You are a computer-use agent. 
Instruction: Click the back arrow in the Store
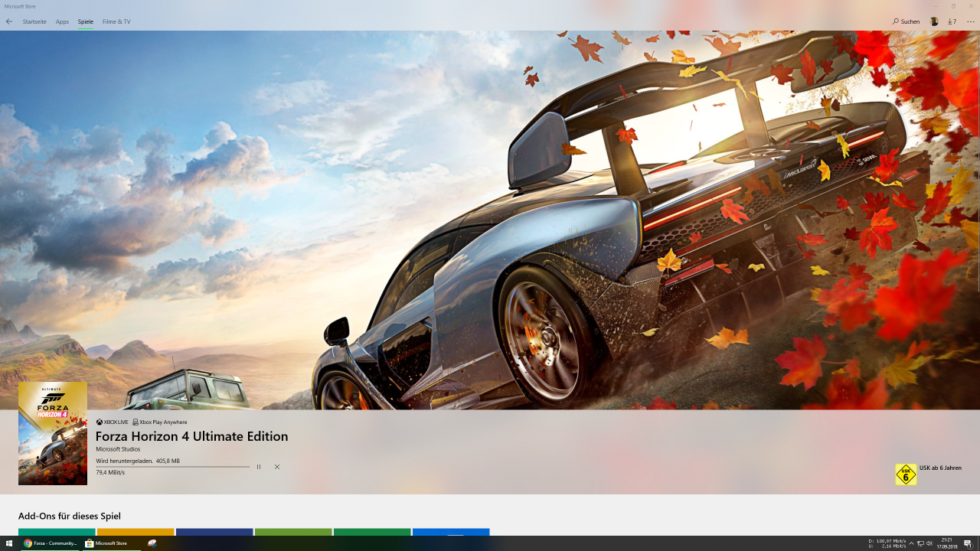pyautogui.click(x=8, y=21)
